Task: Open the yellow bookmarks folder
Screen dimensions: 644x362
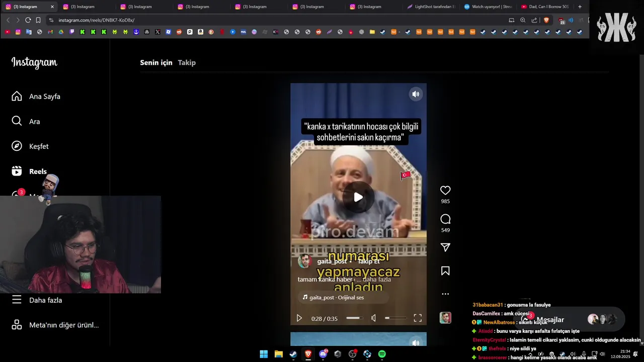Action: pos(372,32)
